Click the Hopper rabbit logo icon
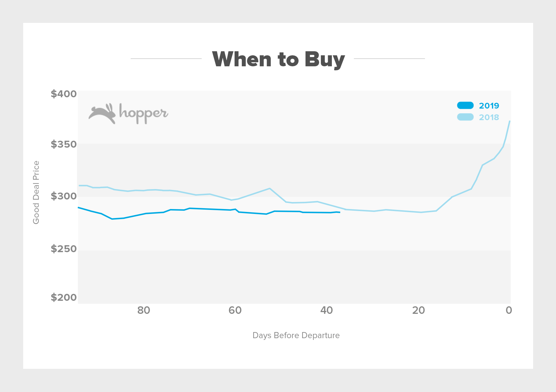Image resolution: width=556 pixels, height=392 pixels. 102,113
